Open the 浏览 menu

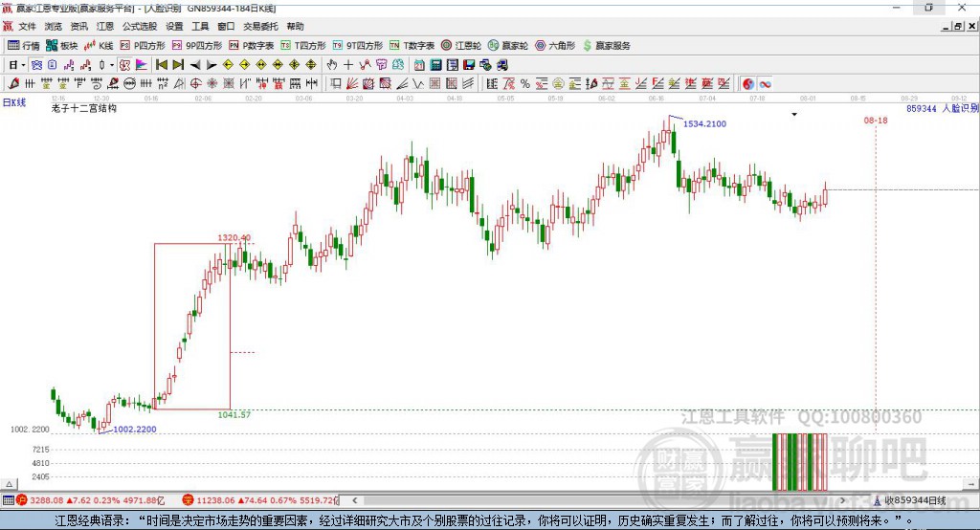pyautogui.click(x=54, y=26)
